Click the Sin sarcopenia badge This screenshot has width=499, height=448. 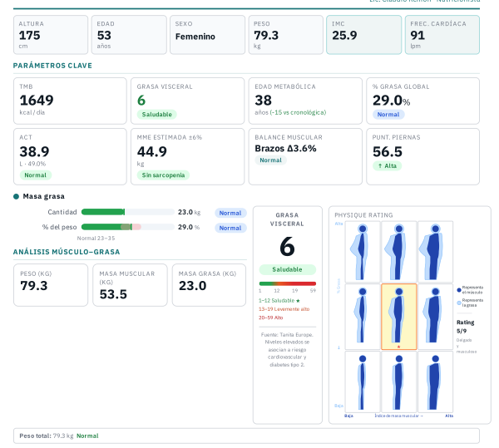163,175
